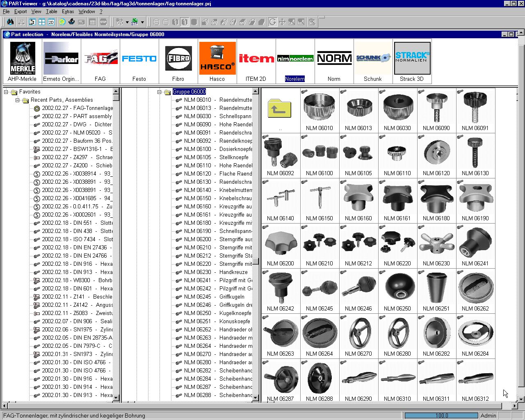Collapse the Favorites tree node
The width and height of the screenshot is (525, 420).
tap(6, 92)
